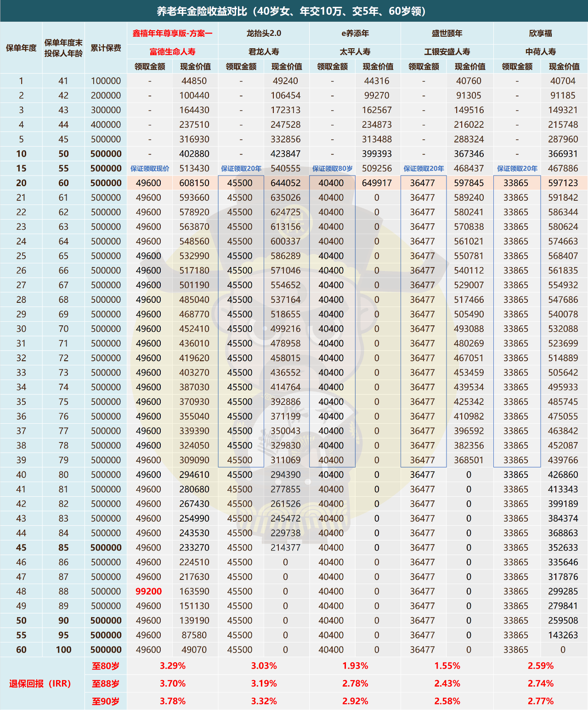
Task: Select the cash value 294610
Action: point(194,475)
